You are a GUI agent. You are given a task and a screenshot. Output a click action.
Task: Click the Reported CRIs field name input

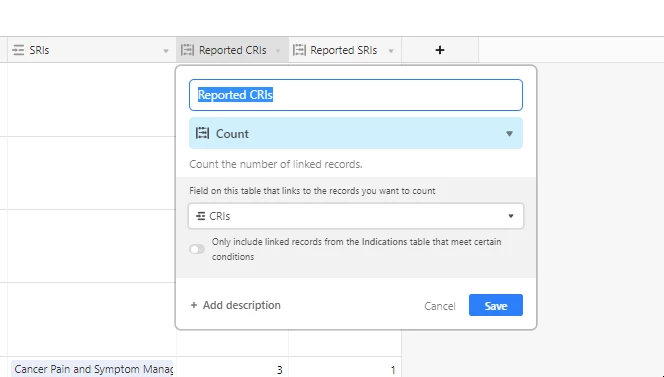[356, 95]
